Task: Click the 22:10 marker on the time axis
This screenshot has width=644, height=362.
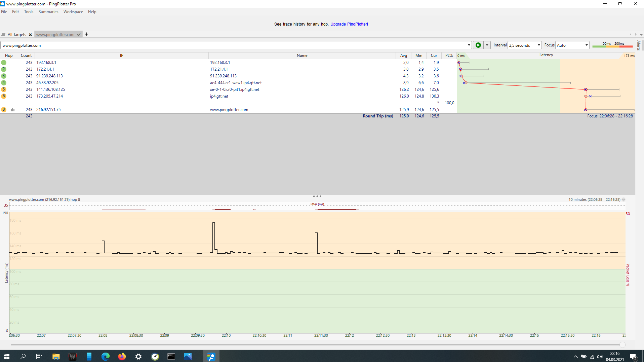Action: point(226,335)
